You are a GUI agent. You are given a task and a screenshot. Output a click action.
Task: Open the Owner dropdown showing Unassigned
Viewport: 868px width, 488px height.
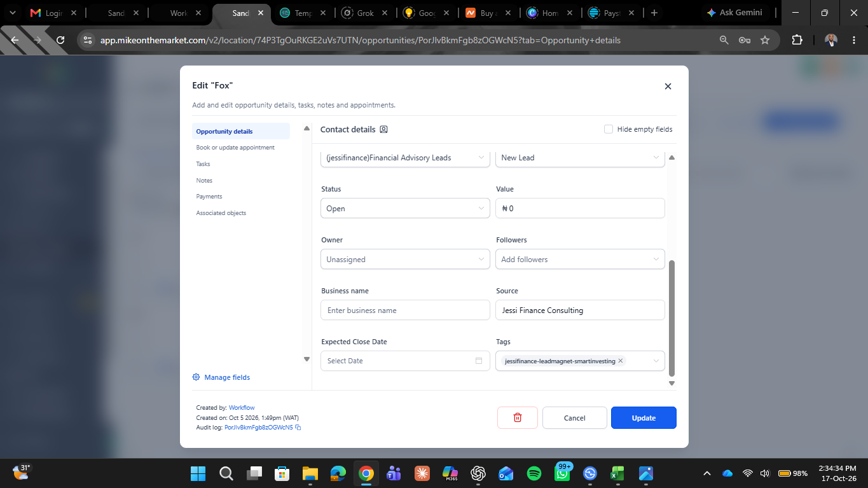(x=405, y=259)
